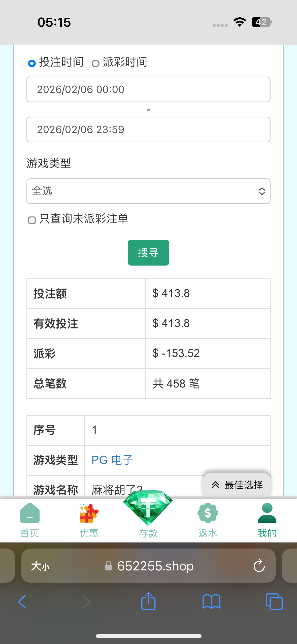Image resolution: width=297 pixels, height=644 pixels.
Task: Tap the 我的 profile person icon
Action: point(267,513)
